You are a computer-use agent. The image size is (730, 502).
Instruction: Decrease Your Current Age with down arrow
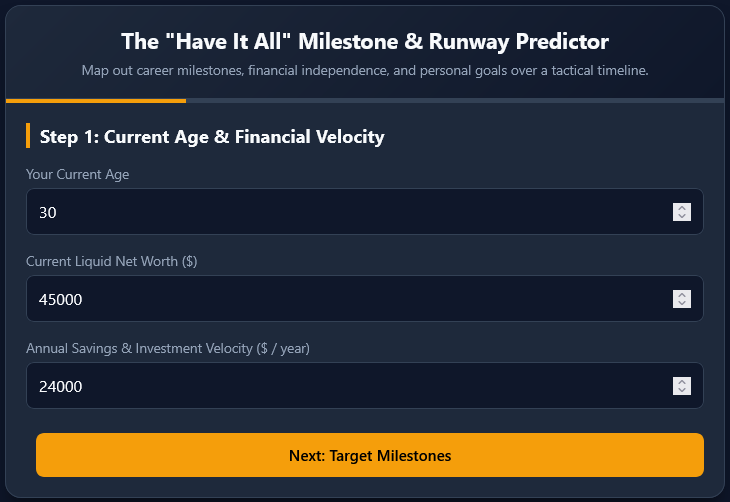[682, 217]
